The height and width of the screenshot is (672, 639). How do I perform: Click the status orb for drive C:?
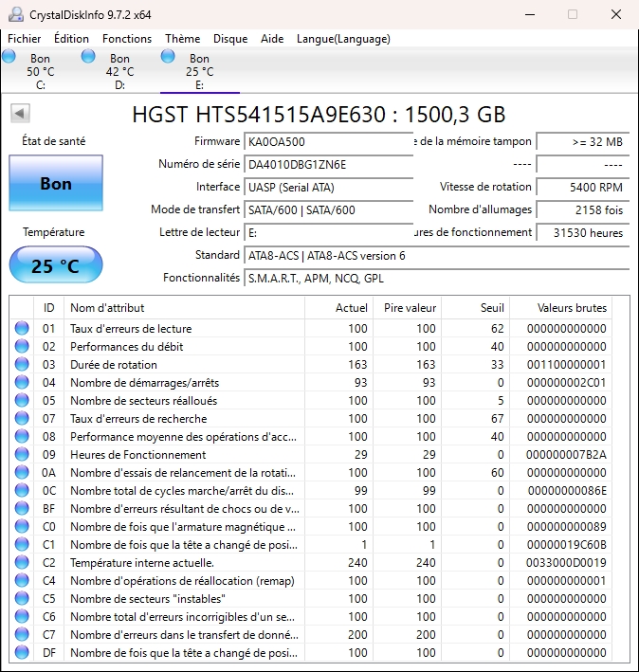9,57
